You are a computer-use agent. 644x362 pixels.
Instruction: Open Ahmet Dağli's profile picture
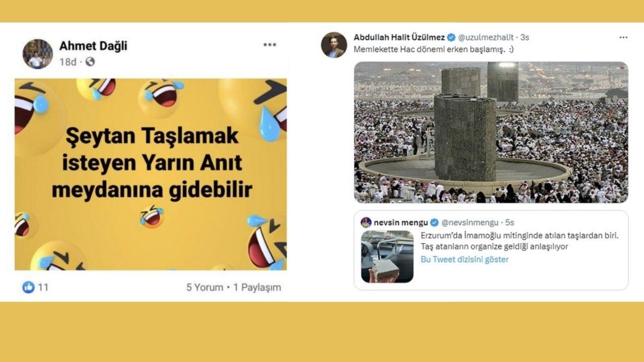tap(38, 54)
